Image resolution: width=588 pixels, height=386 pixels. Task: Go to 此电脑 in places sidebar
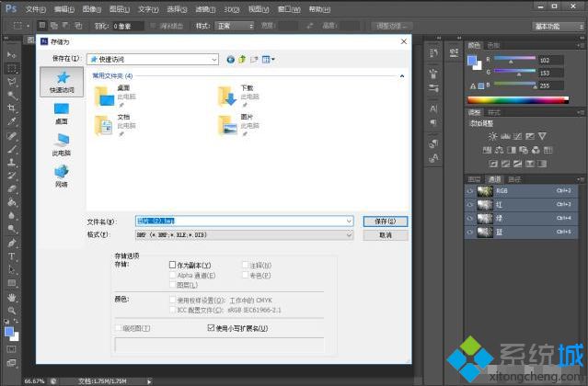[x=62, y=144]
